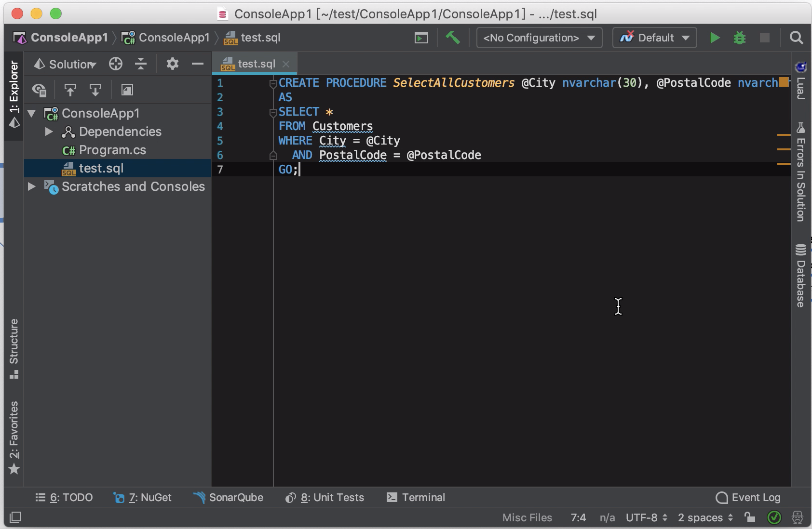The image size is (812, 529).
Task: Toggle fold at SELECT line
Action: point(273,112)
